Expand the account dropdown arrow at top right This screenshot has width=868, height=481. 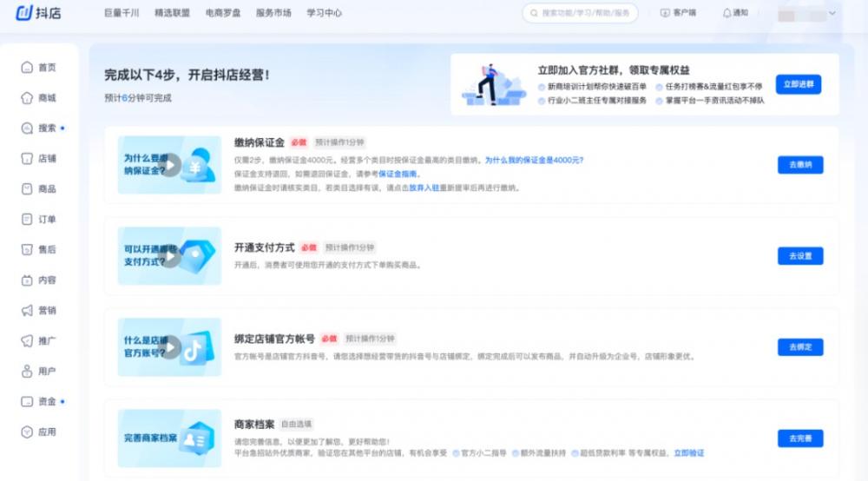point(832,13)
